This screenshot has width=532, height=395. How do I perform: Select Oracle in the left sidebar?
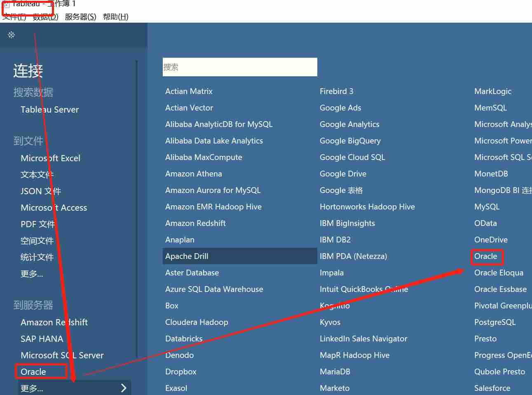click(x=33, y=372)
